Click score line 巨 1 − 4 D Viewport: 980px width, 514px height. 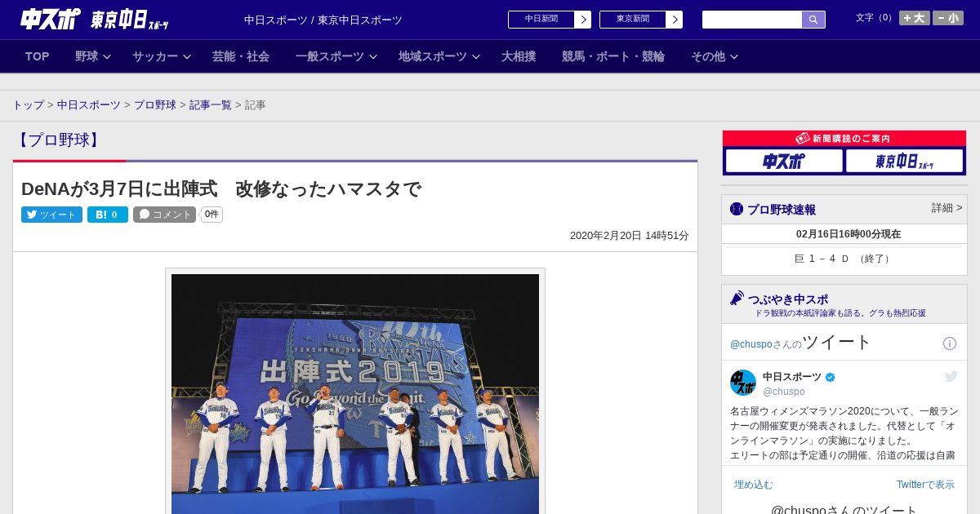click(844, 259)
